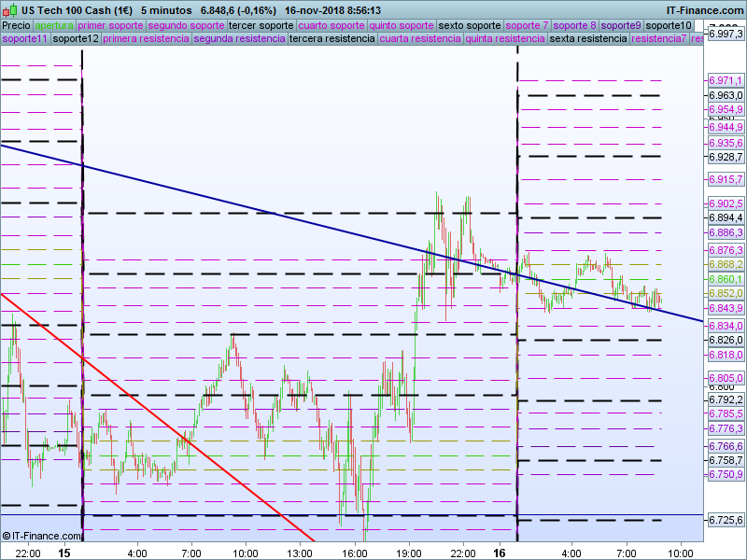747x560 pixels.
Task: Select the 'primera resistencia' legend label
Action: click(x=146, y=39)
